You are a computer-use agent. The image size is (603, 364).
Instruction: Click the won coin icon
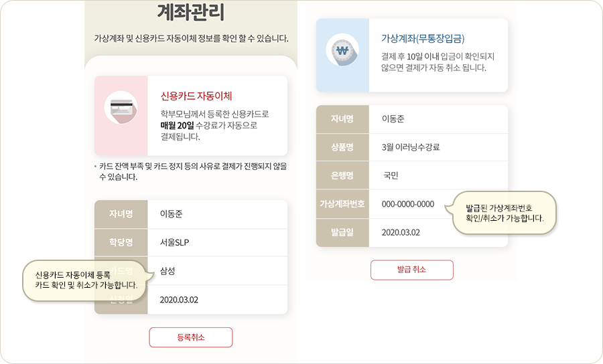tap(342, 50)
